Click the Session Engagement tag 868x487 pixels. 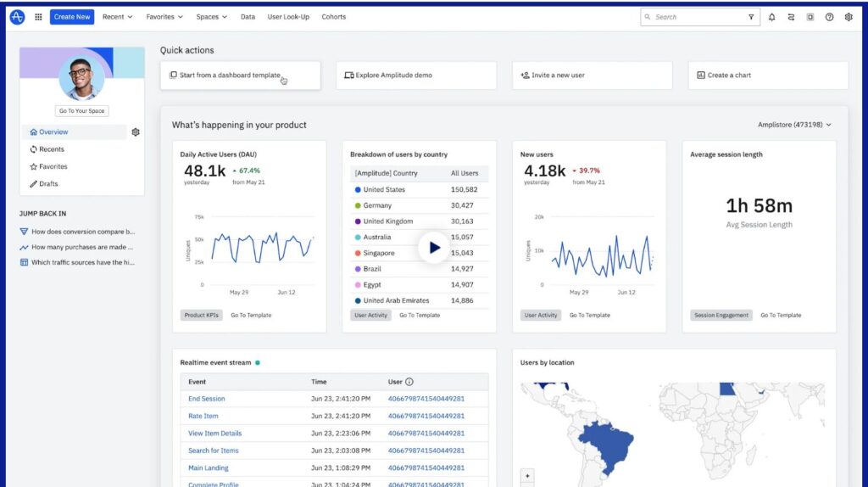click(x=721, y=316)
